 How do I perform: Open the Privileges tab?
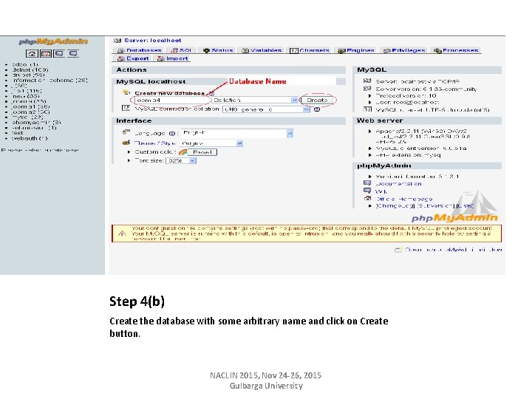(x=404, y=50)
